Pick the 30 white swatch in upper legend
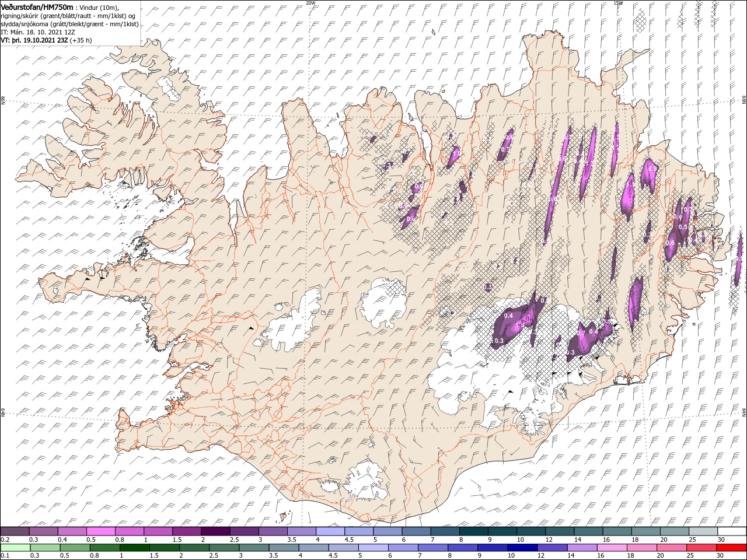Image resolution: width=747 pixels, height=560 pixels. 732,531
